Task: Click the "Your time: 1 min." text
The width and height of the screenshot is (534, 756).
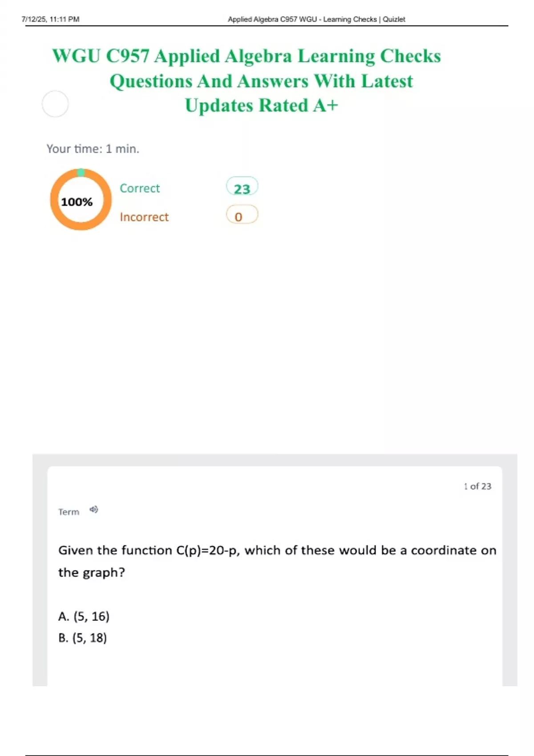Action: [93, 149]
